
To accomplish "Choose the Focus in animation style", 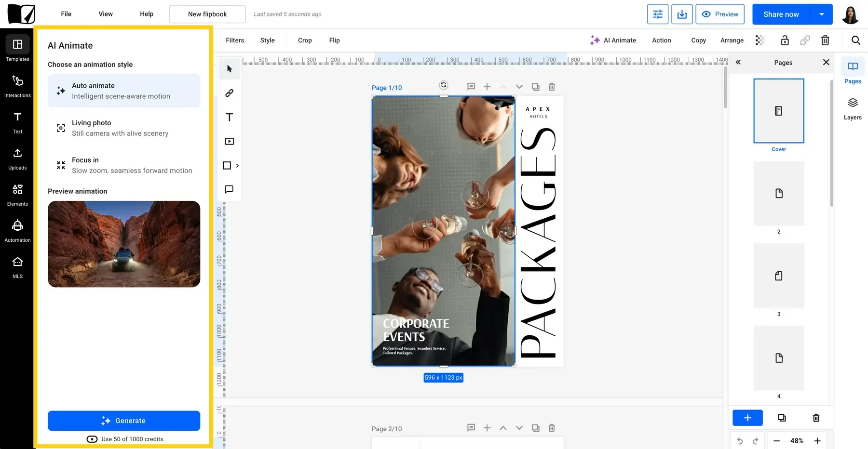I will (x=124, y=165).
